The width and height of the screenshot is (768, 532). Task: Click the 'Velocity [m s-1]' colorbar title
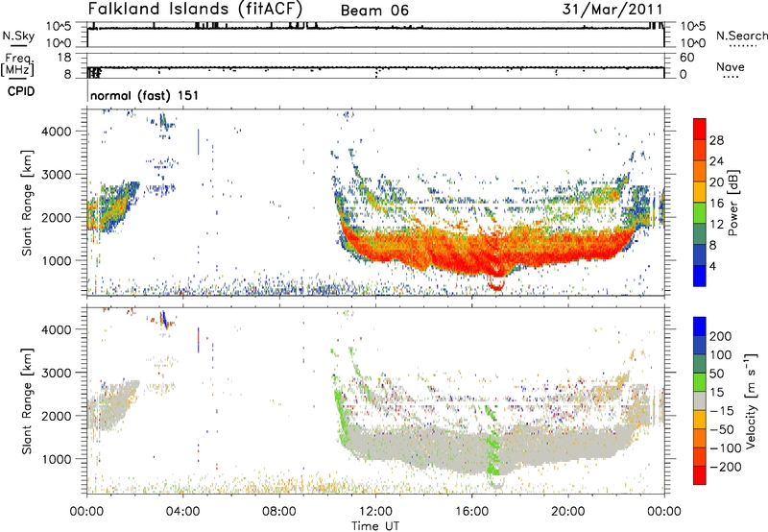pyautogui.click(x=751, y=400)
